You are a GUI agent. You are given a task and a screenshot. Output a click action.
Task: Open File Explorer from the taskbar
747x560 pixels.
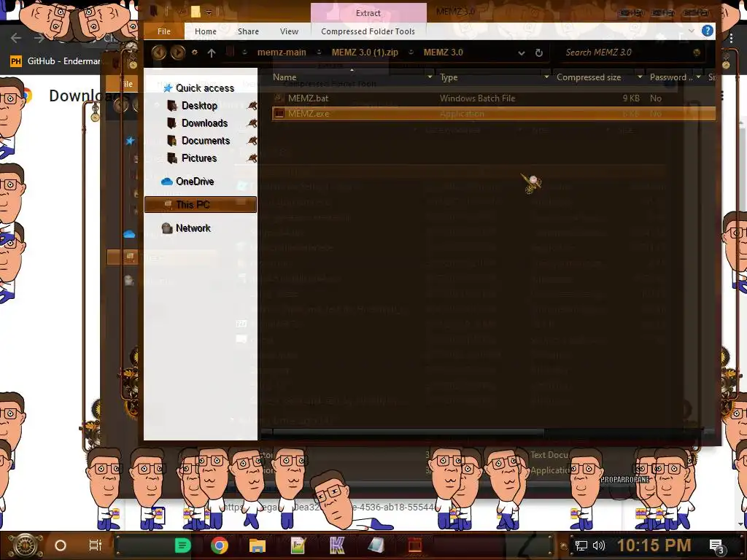point(258,545)
